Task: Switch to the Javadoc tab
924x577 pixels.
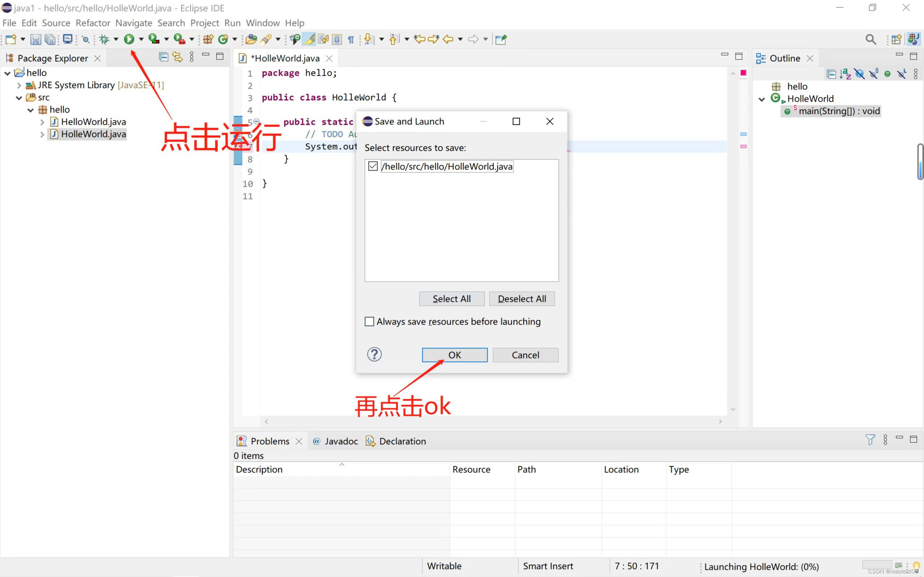Action: 341,441
